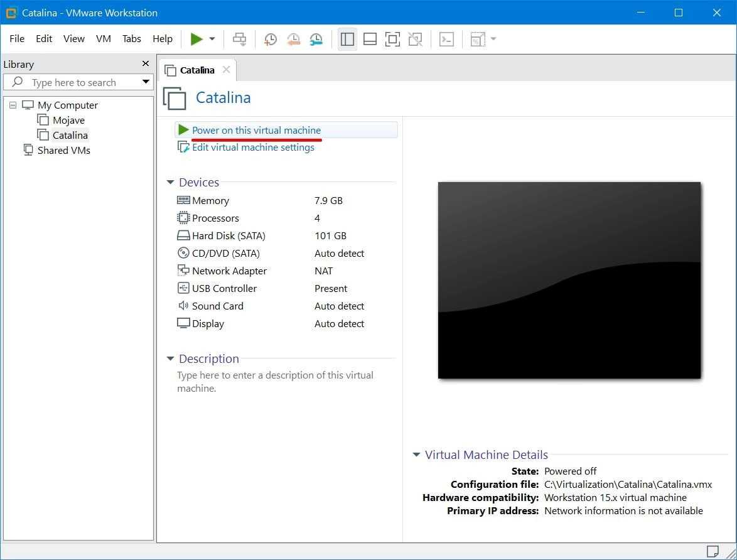Open the VM menu
This screenshot has height=560, width=737.
pos(104,39)
